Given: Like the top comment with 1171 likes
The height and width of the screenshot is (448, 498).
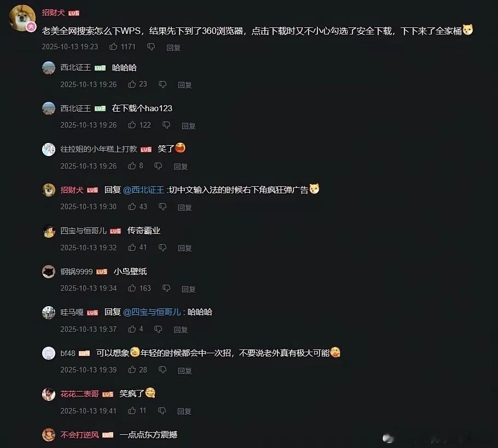Looking at the screenshot, I should click(113, 47).
